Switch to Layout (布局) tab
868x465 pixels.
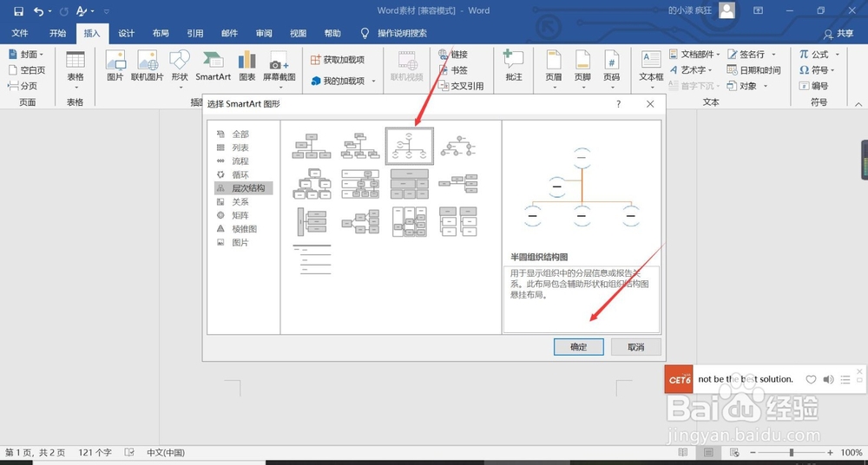click(161, 33)
